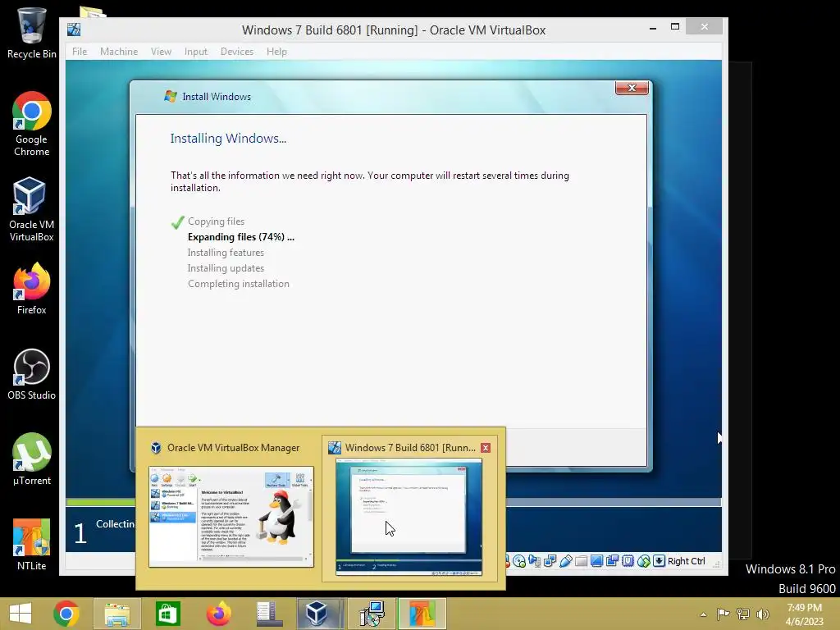Click the mouse integration status icon
The image size is (840, 630).
click(x=644, y=561)
